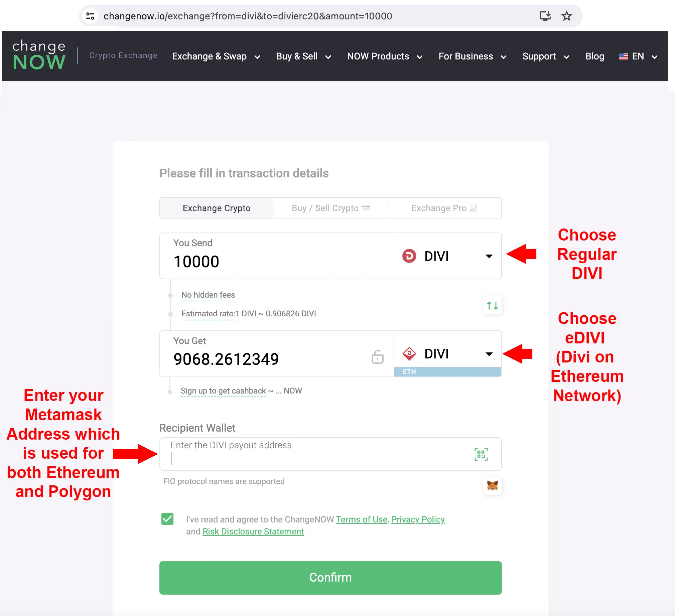The image size is (675, 616).
Task: Click the Confirm button
Action: pyautogui.click(x=330, y=577)
